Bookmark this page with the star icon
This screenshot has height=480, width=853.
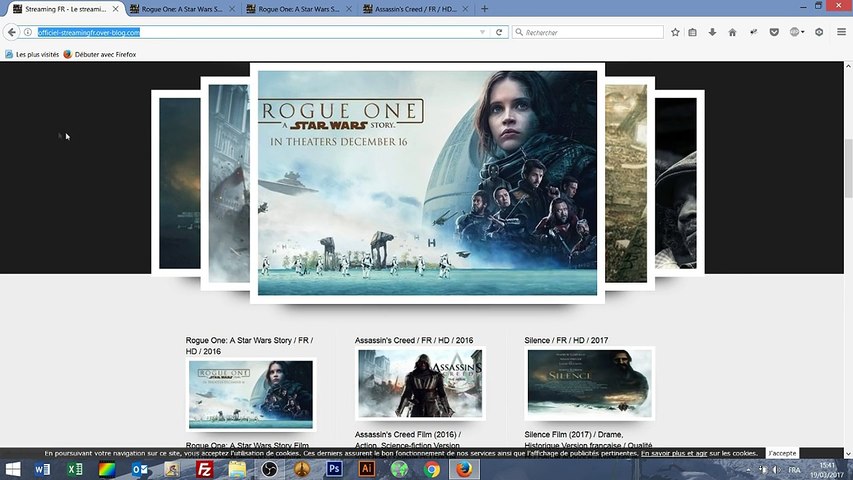coord(675,33)
